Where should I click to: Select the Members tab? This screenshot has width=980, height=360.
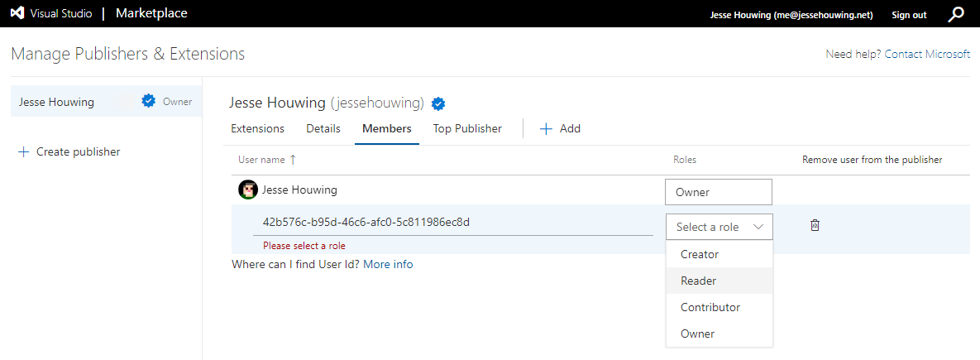(387, 129)
